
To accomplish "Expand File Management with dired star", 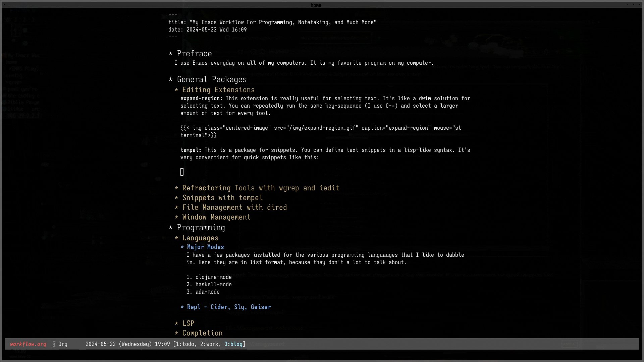I will click(x=176, y=208).
